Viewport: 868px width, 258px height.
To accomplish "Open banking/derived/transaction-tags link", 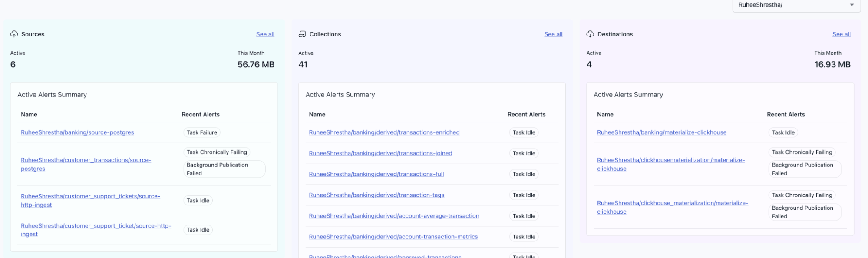I will click(376, 195).
